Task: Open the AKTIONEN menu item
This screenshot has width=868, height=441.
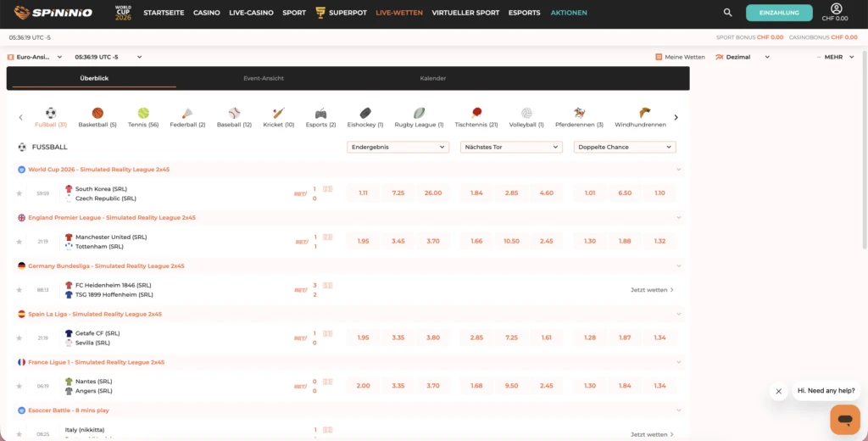Action: pyautogui.click(x=569, y=13)
